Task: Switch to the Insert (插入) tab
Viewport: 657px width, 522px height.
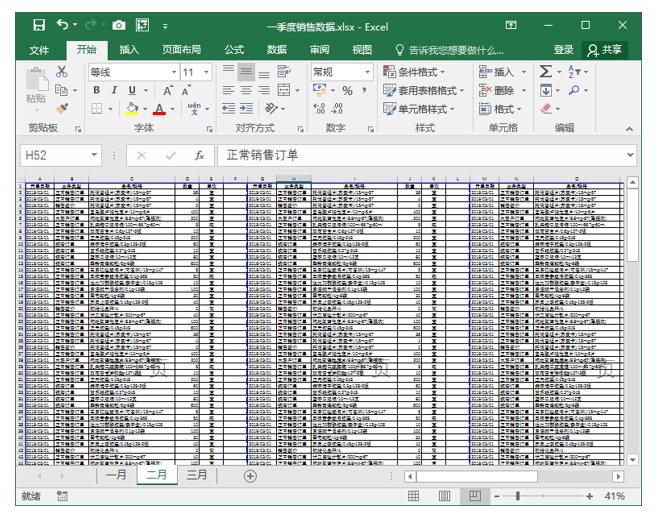Action: coord(129,50)
